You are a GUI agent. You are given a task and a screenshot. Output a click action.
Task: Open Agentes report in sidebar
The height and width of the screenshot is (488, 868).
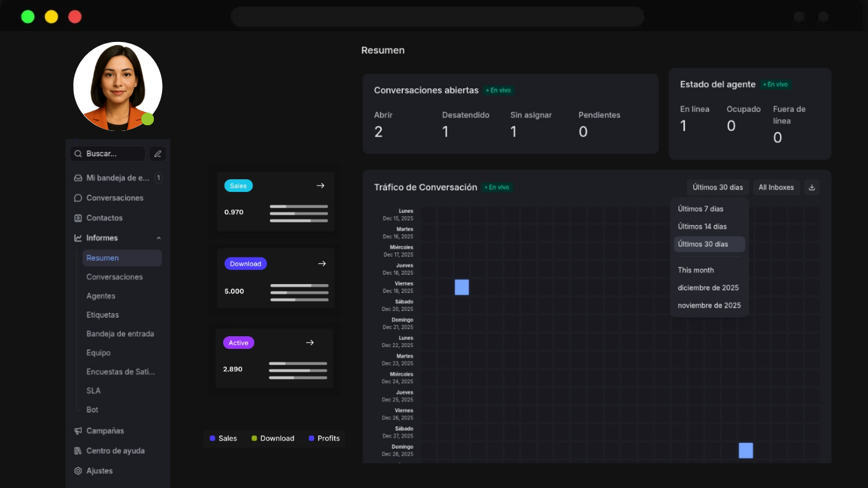tap(101, 296)
